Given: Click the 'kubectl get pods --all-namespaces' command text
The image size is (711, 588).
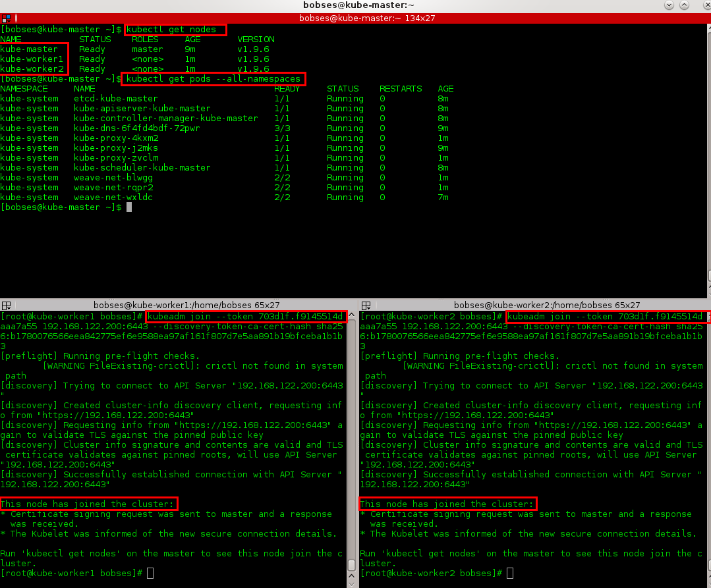Looking at the screenshot, I should pyautogui.click(x=212, y=79).
